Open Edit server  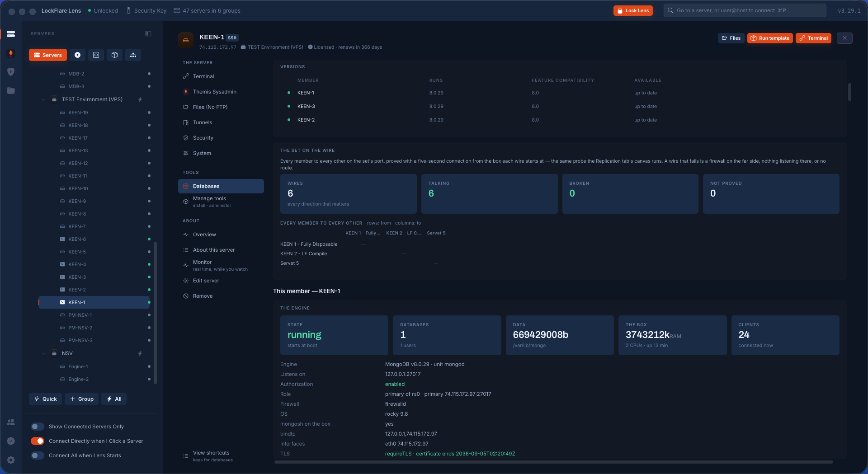tap(221, 281)
